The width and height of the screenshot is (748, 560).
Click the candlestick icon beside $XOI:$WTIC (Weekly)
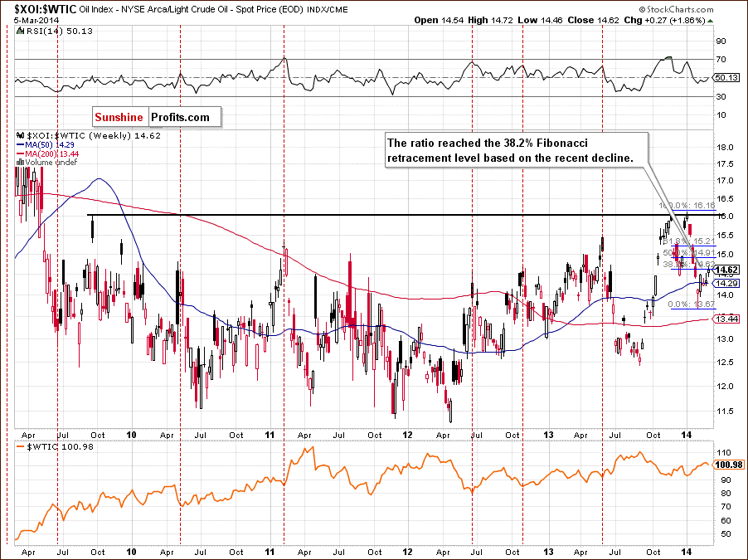21,135
